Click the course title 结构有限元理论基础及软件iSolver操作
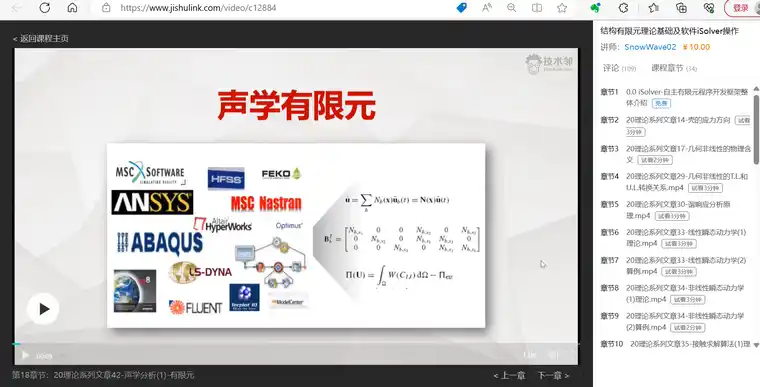The height and width of the screenshot is (387, 760). (x=669, y=31)
